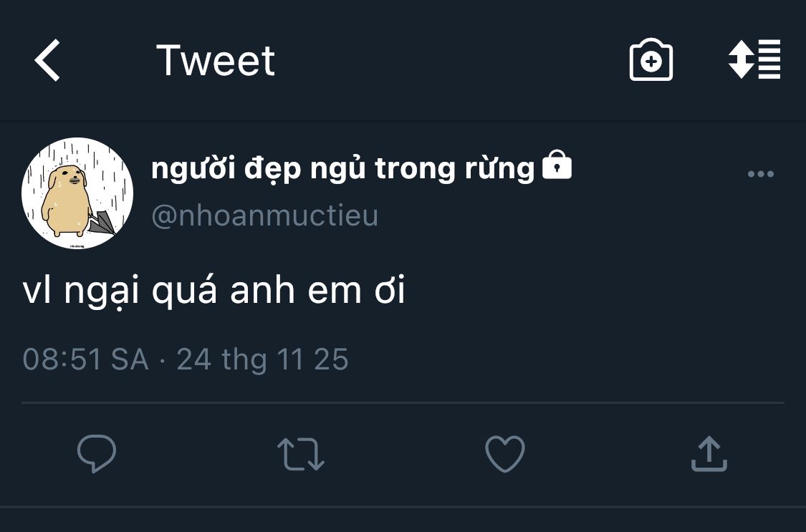806x532 pixels.
Task: Open the three-dot more options menu
Action: [x=760, y=174]
